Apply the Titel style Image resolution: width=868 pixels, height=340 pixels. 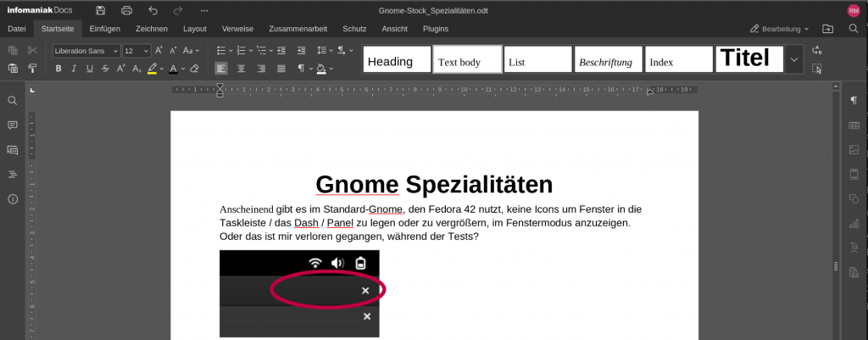[749, 59]
